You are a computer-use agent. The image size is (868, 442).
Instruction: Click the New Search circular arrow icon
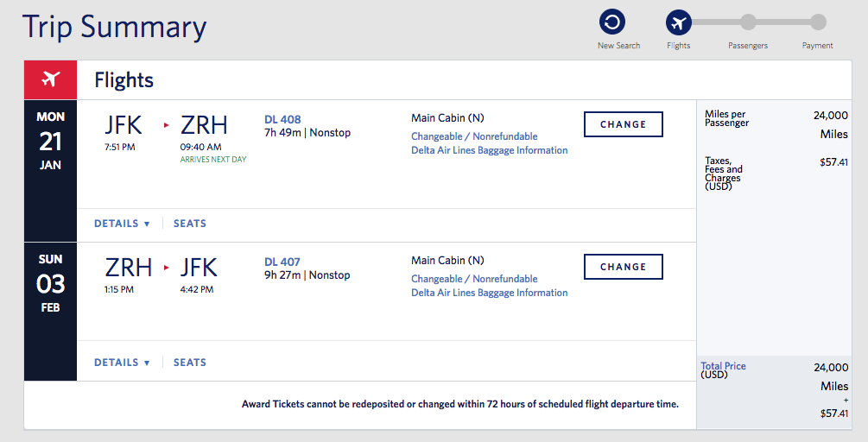click(x=611, y=22)
